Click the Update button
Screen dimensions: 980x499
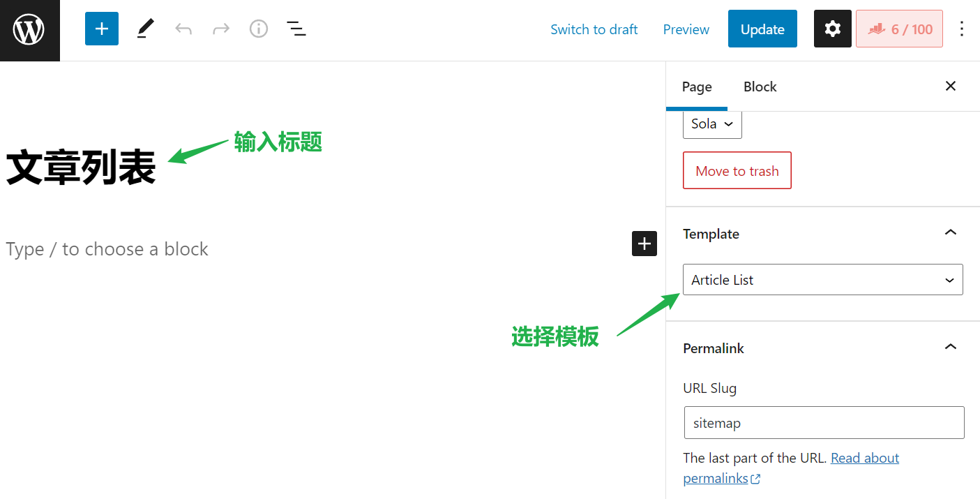pos(762,29)
